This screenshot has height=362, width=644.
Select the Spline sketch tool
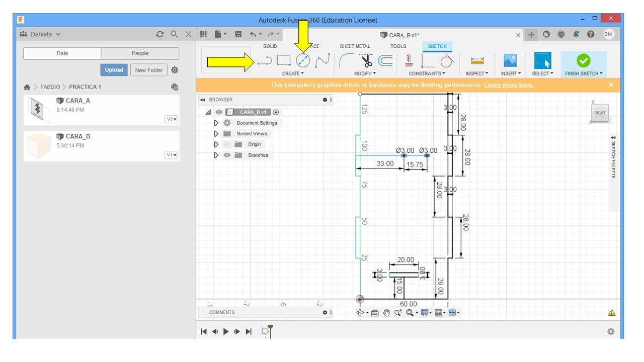coord(322,60)
